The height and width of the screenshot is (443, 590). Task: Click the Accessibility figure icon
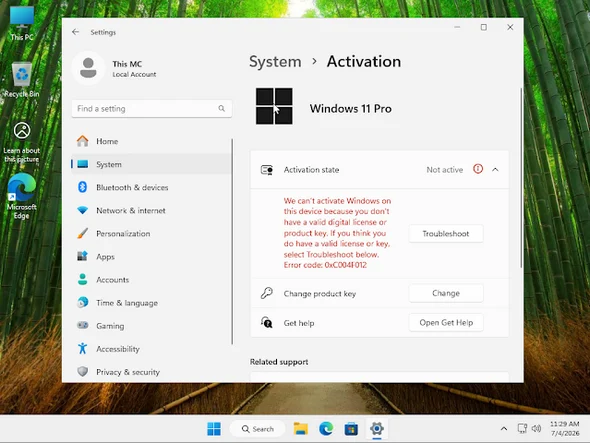pyautogui.click(x=82, y=349)
